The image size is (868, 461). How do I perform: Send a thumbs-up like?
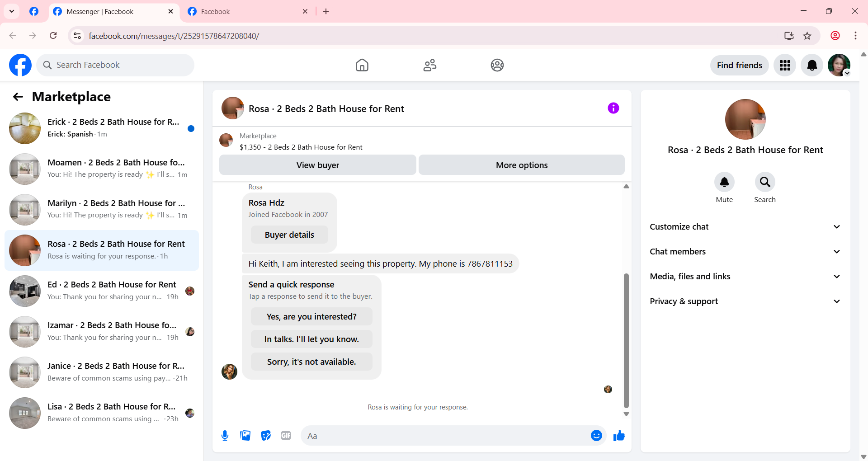[x=619, y=436]
